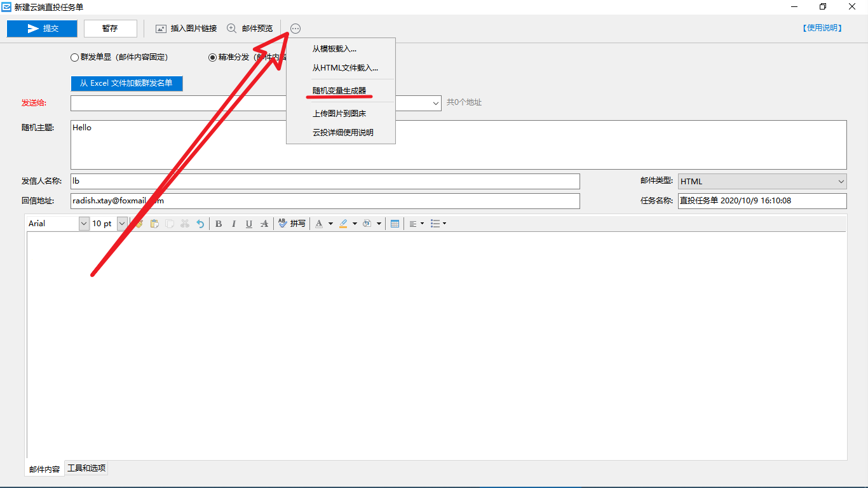868x488 pixels.
Task: Expand the highlight color dropdown arrow
Action: click(x=355, y=224)
